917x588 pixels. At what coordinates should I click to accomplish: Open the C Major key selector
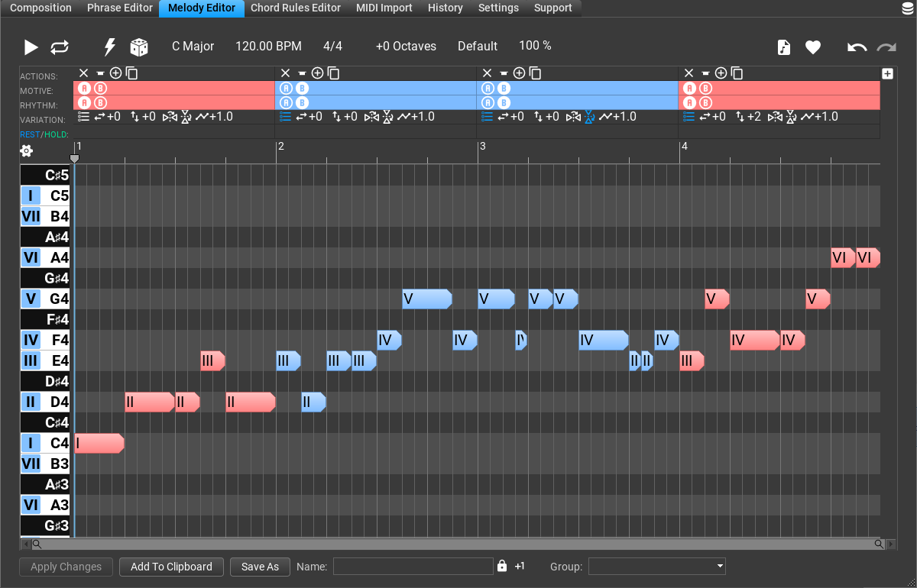(193, 46)
